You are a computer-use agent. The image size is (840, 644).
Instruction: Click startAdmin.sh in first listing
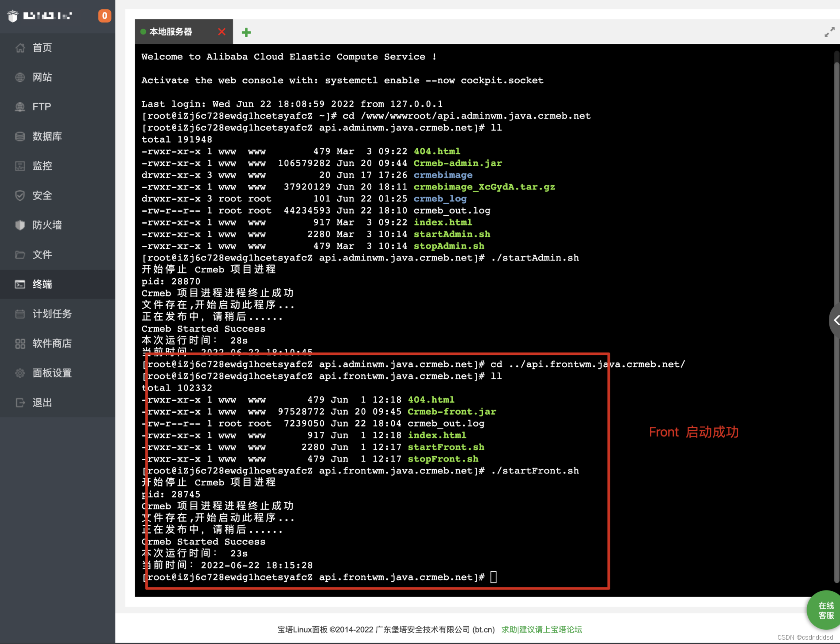tap(452, 234)
